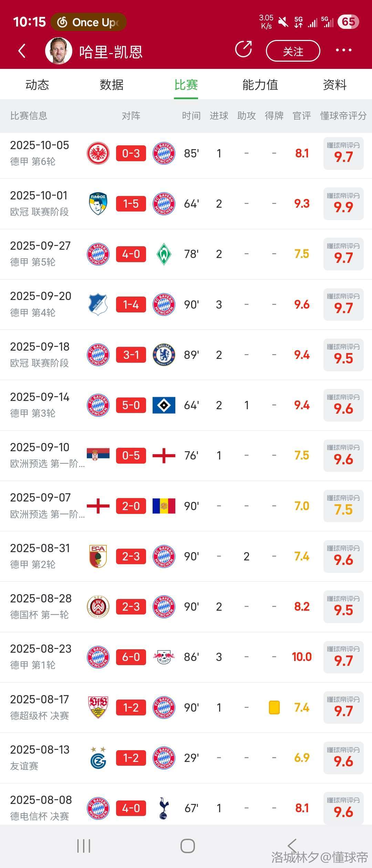Switch to the 数据 tab
This screenshot has width=372, height=868.
pyautogui.click(x=112, y=85)
